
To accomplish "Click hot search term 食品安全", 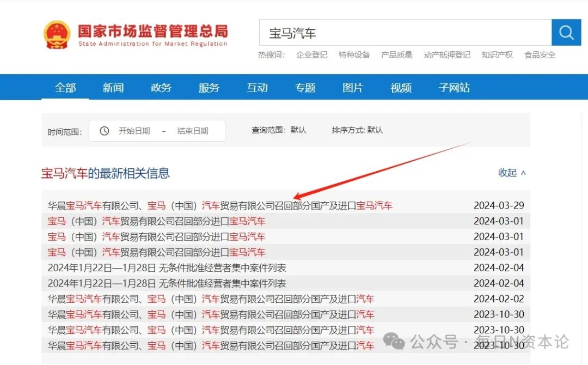I will [540, 55].
